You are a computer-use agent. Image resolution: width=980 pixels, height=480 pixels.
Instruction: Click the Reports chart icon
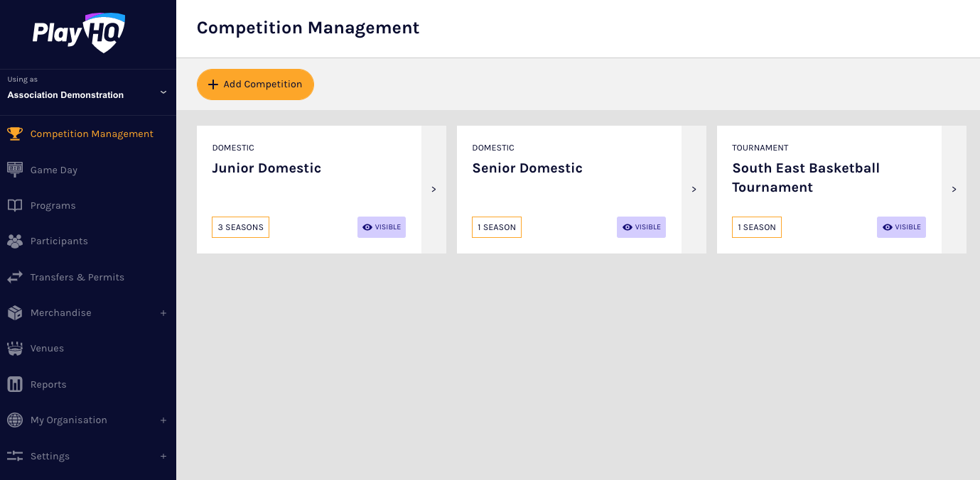(x=15, y=384)
